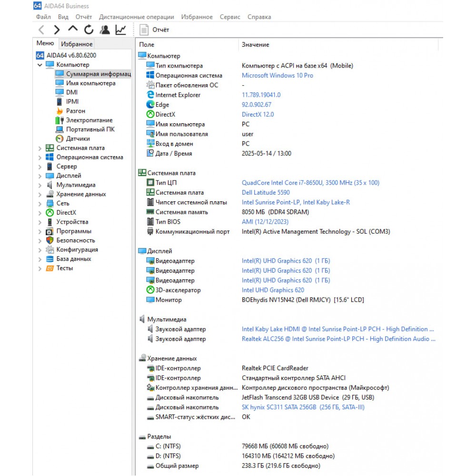Collapse the Компьютер tree node
Screen dimensions: 476x476
(x=40, y=65)
